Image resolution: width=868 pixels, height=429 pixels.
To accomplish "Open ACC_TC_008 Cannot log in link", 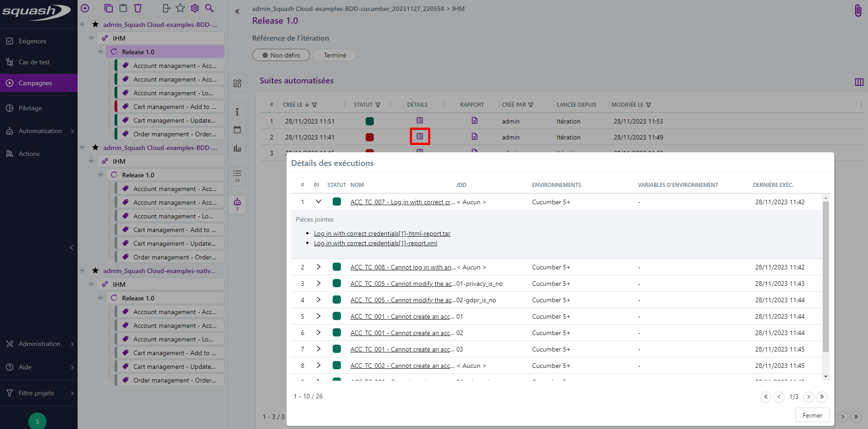I will click(x=403, y=267).
